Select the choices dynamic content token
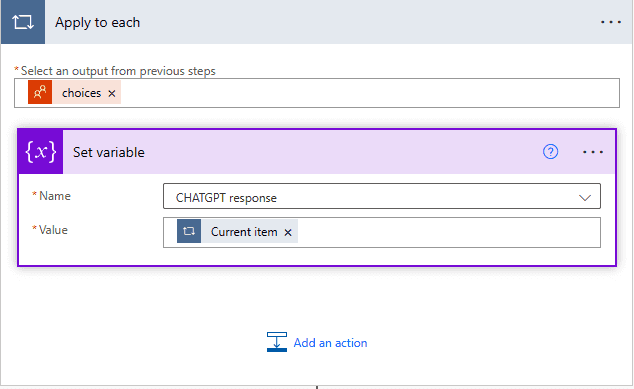The width and height of the screenshot is (634, 389). (x=81, y=93)
